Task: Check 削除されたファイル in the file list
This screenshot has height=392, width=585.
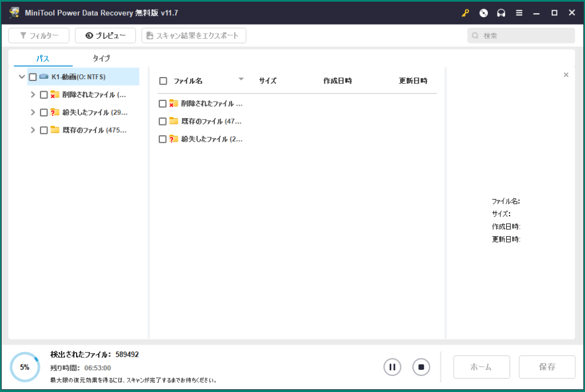Action: (x=162, y=104)
